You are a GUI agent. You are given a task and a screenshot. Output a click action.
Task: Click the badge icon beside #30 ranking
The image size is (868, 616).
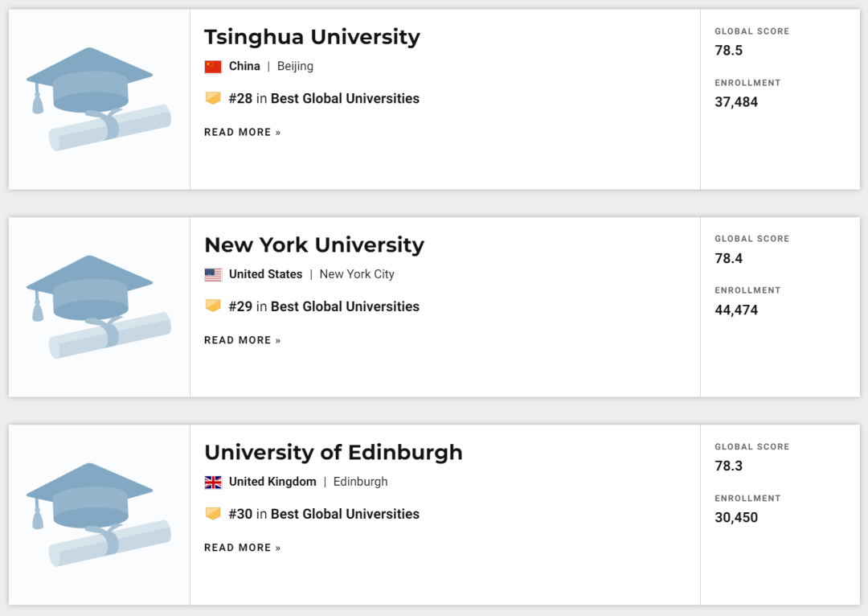(x=213, y=513)
